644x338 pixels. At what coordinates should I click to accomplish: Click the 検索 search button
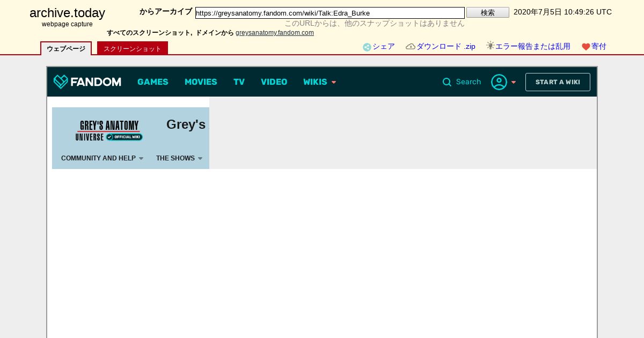pyautogui.click(x=488, y=12)
